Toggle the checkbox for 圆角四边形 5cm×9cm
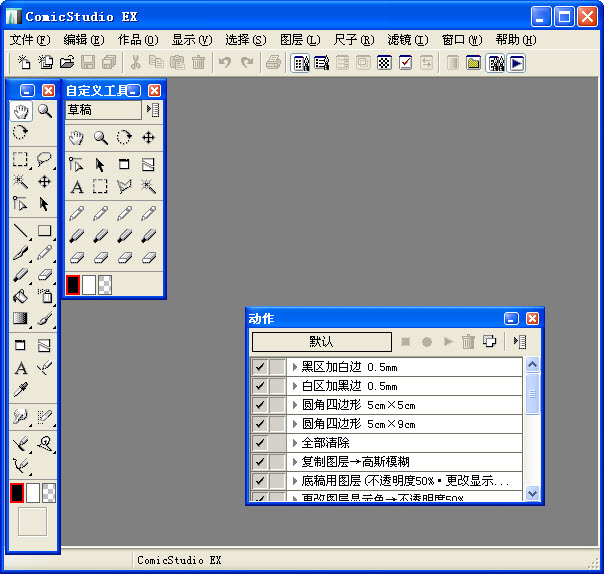Screen dimensions: 604x574 [260, 424]
